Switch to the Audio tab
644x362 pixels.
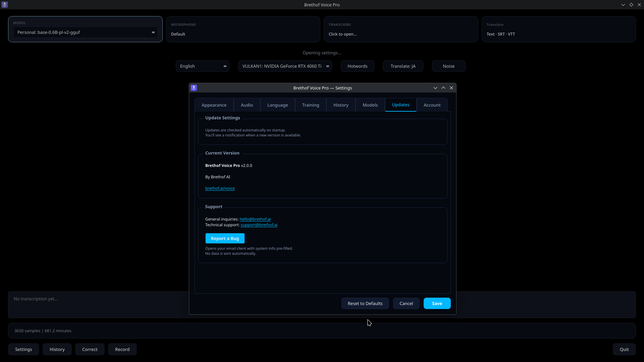coord(247,105)
